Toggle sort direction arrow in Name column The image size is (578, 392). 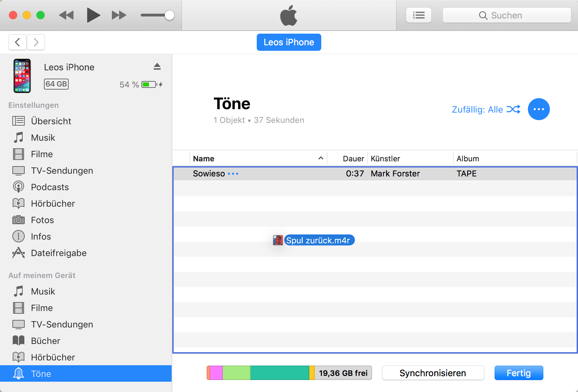[x=321, y=158]
